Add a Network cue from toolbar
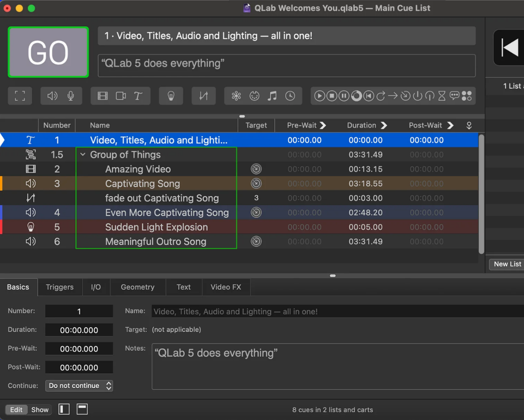The height and width of the screenshot is (420, 524). 236,96
